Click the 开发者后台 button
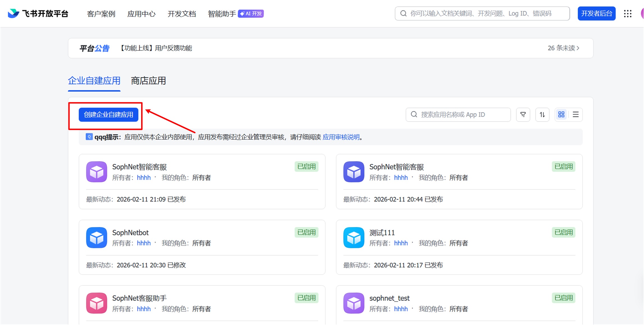644x325 pixels. (596, 13)
